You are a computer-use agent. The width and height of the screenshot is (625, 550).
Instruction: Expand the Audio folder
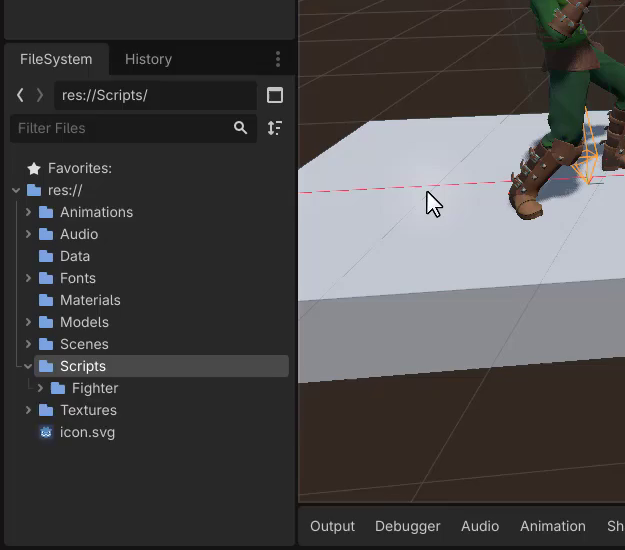(x=28, y=234)
